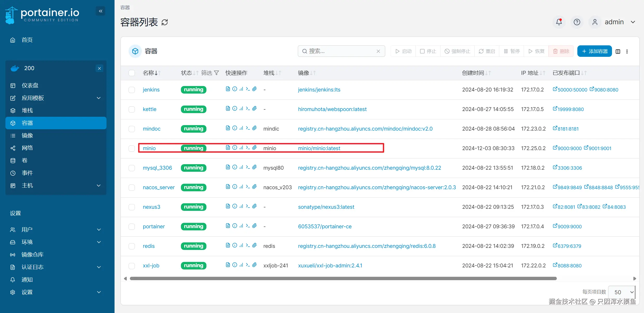Click inspect icon for kettle container
The image size is (644, 313).
coord(235,108)
